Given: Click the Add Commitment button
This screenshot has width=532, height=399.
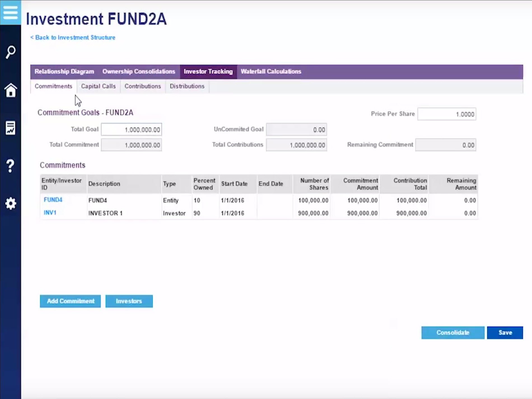Looking at the screenshot, I should (70, 301).
